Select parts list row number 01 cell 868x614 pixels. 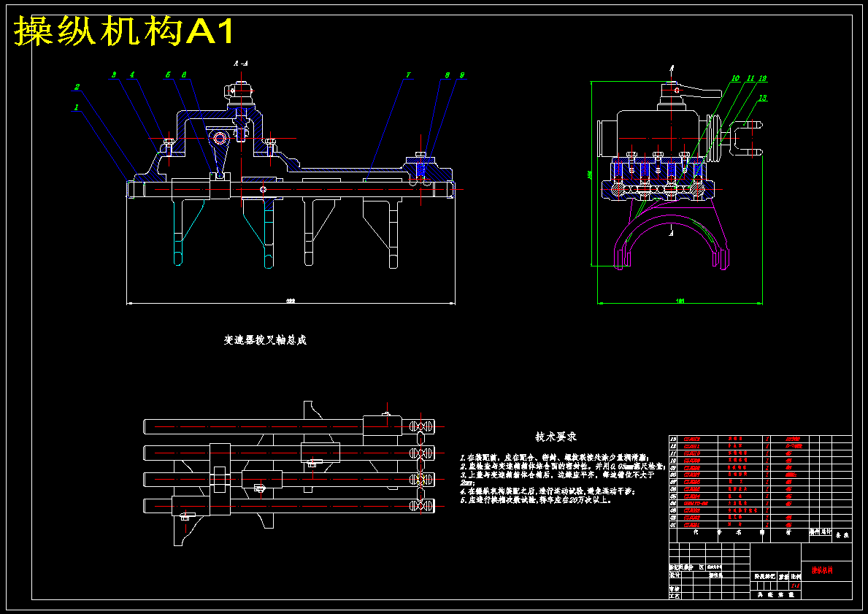click(x=673, y=524)
